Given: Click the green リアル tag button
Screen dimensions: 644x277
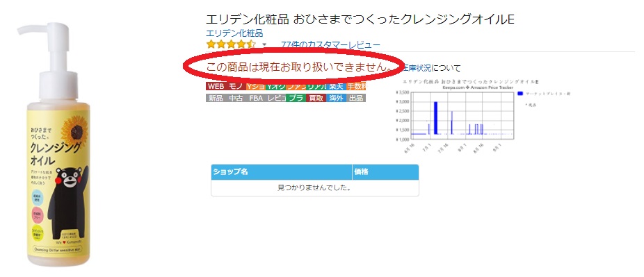Looking at the screenshot, I should click(316, 87).
